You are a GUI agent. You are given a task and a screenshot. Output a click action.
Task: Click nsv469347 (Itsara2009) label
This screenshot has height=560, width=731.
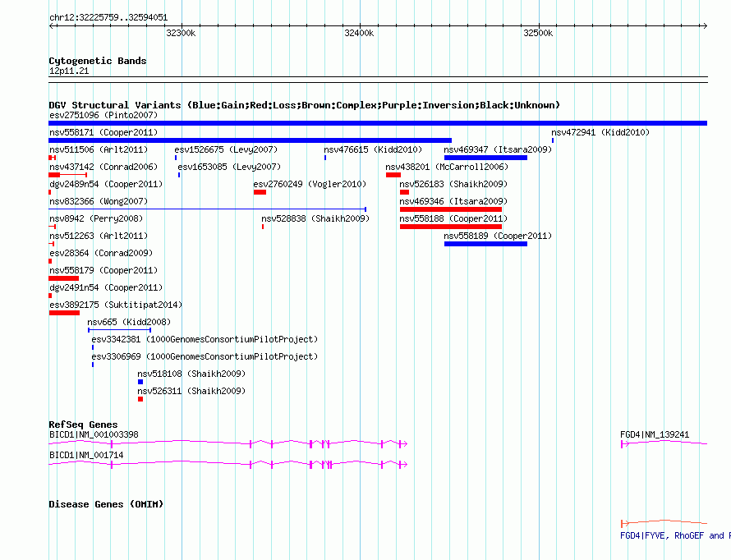[x=498, y=149]
